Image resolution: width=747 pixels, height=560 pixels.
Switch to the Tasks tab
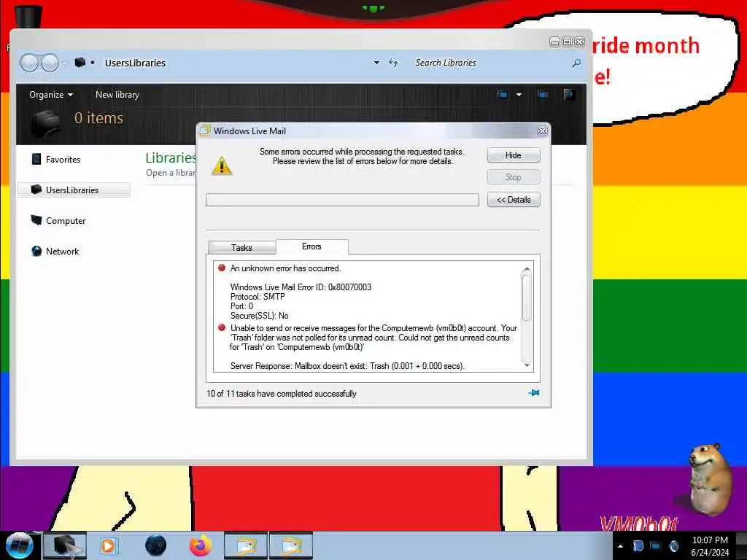click(x=241, y=248)
